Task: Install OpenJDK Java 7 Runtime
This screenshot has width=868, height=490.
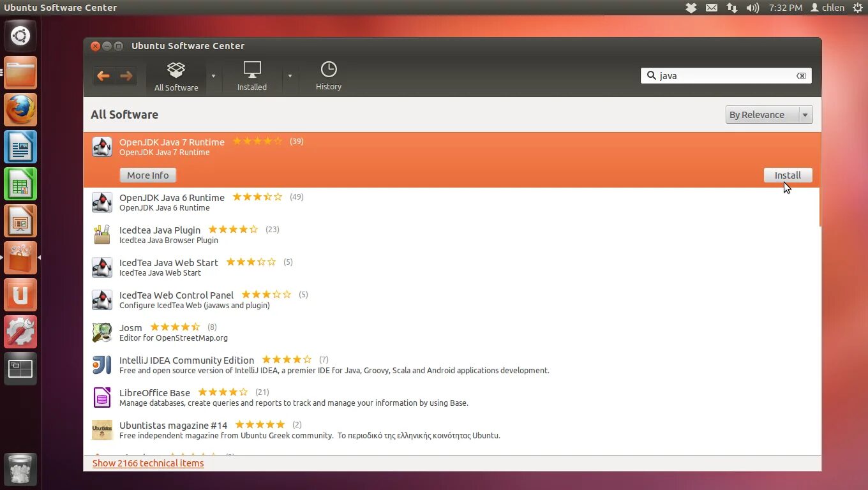Action: pyautogui.click(x=788, y=175)
